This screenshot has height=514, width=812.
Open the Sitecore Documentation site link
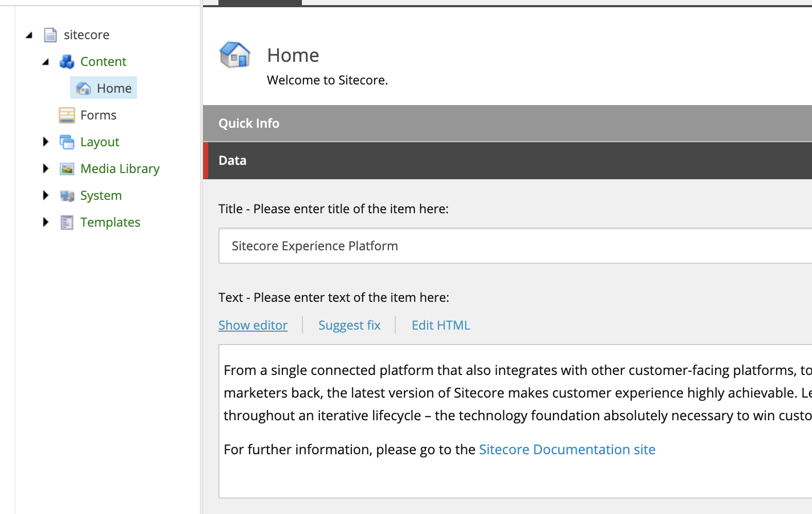[567, 450]
